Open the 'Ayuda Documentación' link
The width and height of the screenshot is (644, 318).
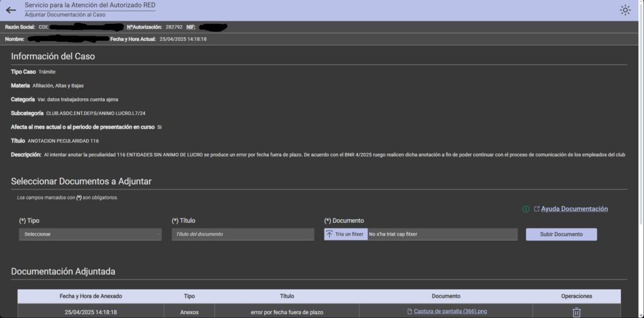point(574,209)
